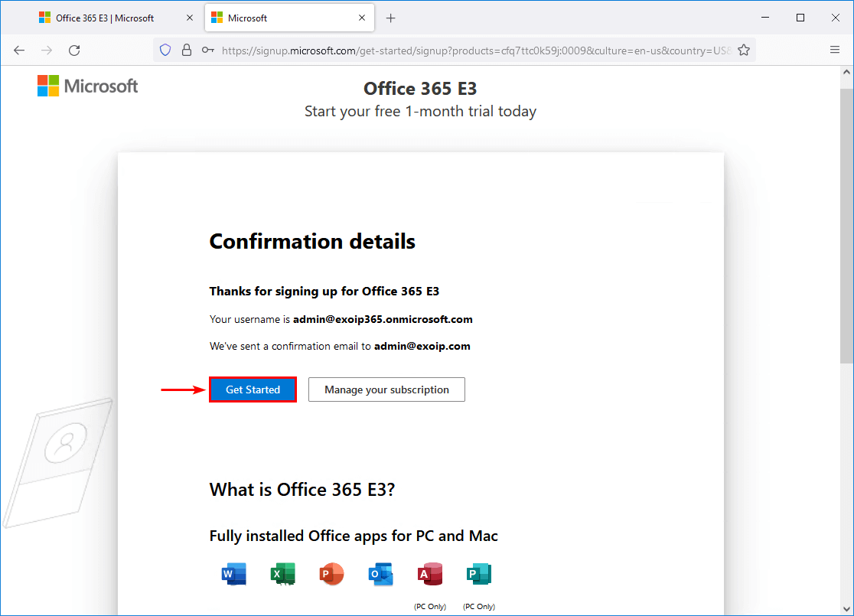Click 'Fully installed Office apps for PC and Mac'

[354, 536]
